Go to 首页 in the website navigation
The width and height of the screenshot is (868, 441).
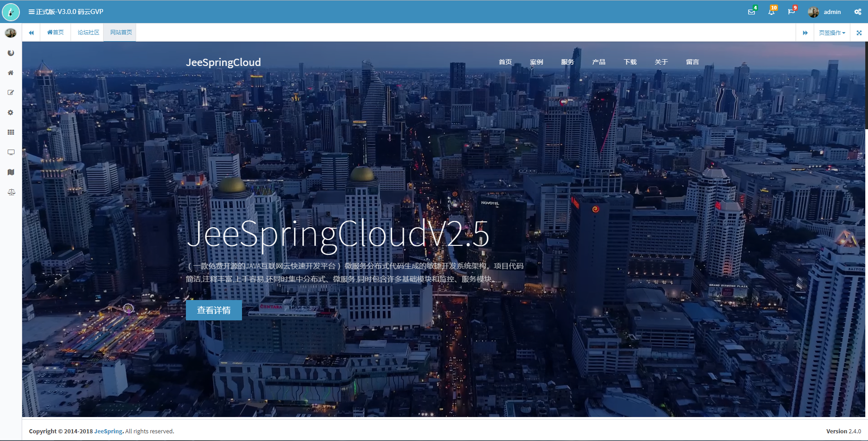point(505,62)
